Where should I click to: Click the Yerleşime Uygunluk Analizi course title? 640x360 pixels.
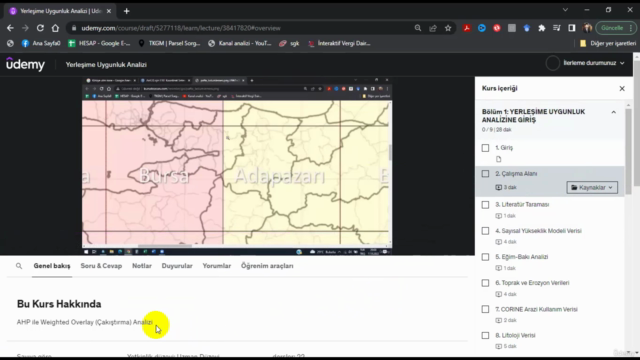coord(106,64)
